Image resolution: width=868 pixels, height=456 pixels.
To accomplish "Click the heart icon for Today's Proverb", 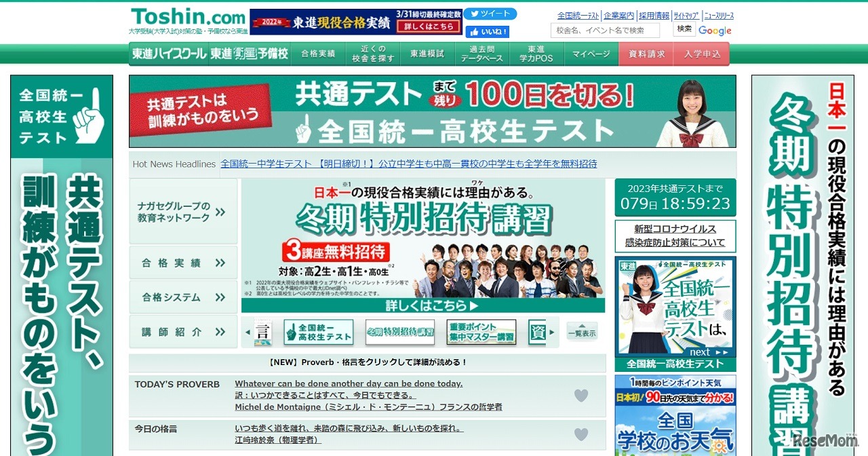I will [581, 396].
